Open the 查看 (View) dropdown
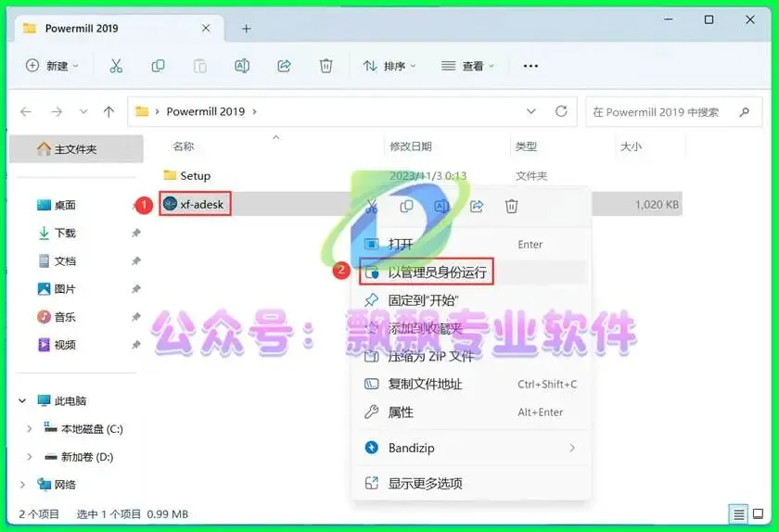Viewport: 779px width, 532px height. coord(468,66)
